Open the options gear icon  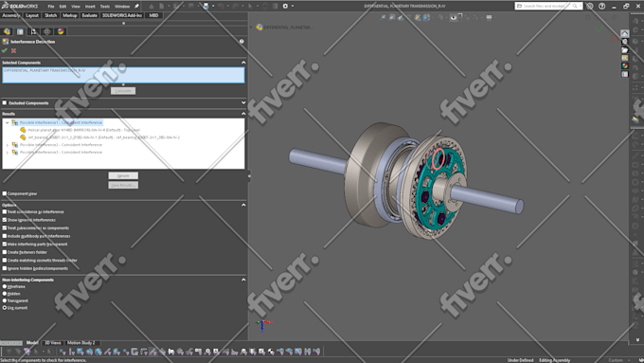coord(285,7)
